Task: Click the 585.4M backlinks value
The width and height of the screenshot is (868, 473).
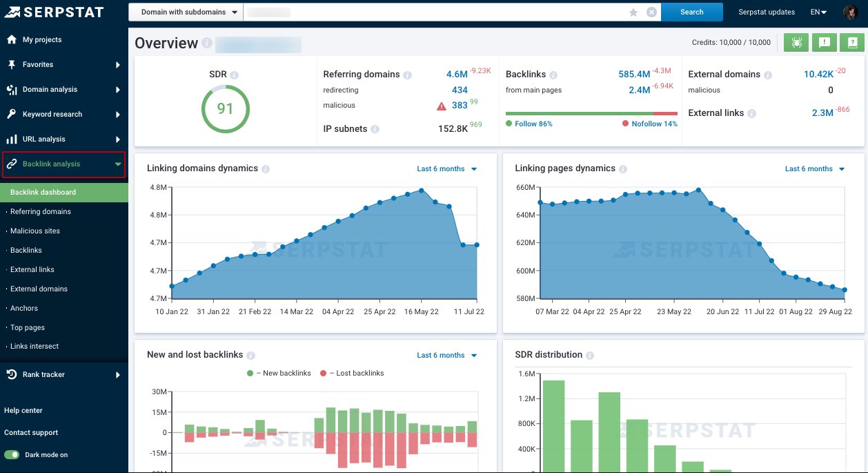Action: [x=634, y=75]
